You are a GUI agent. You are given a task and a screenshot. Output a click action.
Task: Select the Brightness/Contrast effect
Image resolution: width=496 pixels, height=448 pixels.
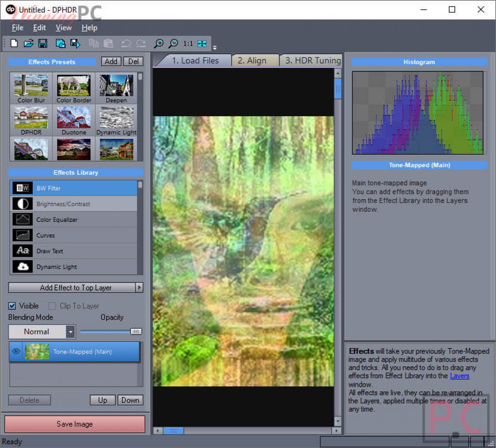[x=74, y=204]
